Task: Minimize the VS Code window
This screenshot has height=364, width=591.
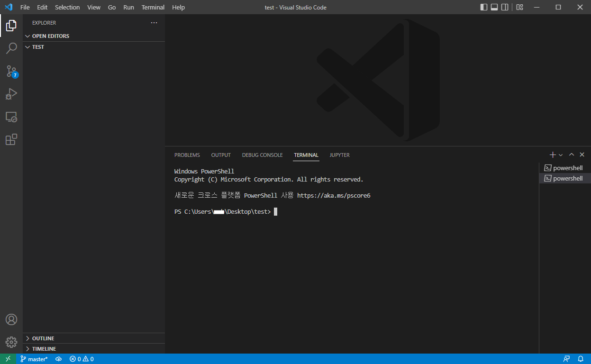Action: [x=536, y=7]
